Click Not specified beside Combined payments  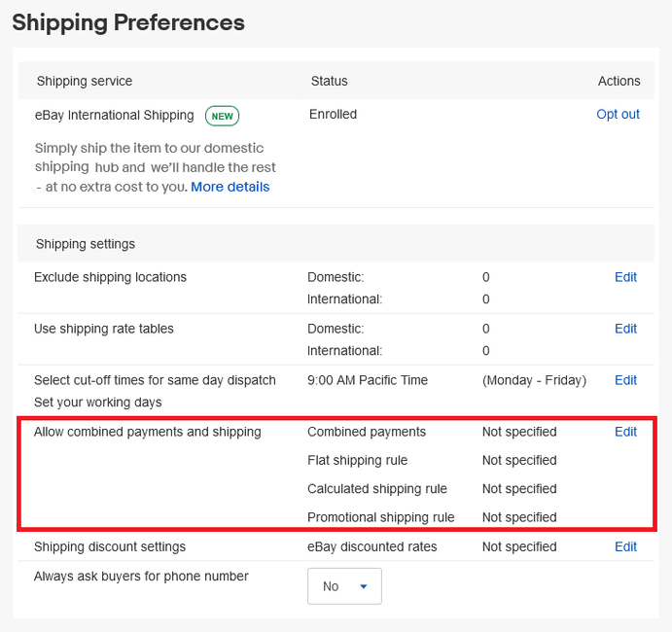[x=519, y=432]
